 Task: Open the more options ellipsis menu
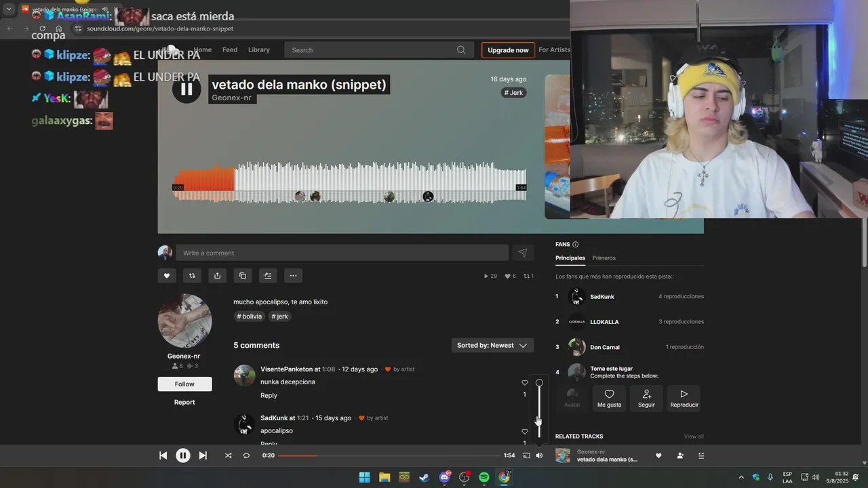click(293, 276)
